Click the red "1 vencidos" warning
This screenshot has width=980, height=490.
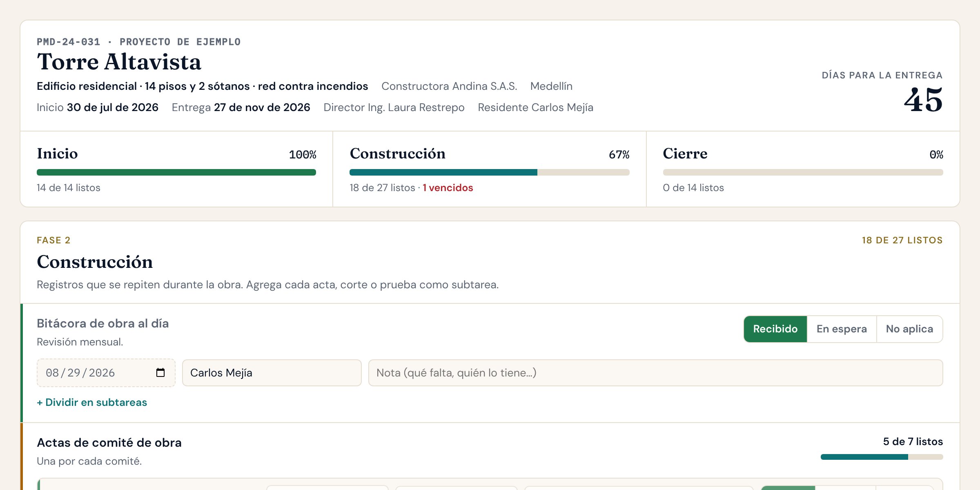448,188
